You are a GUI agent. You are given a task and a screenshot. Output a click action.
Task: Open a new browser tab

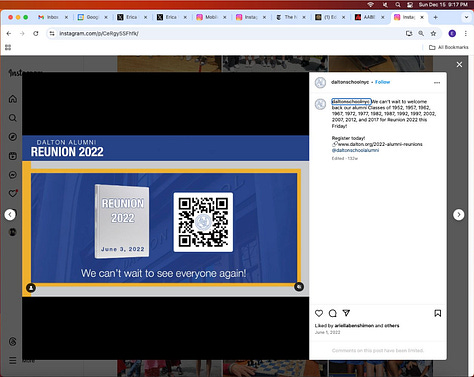tap(435, 17)
